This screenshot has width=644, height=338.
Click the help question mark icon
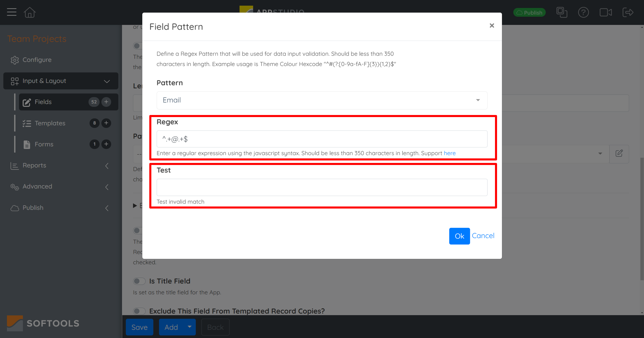[x=583, y=12]
